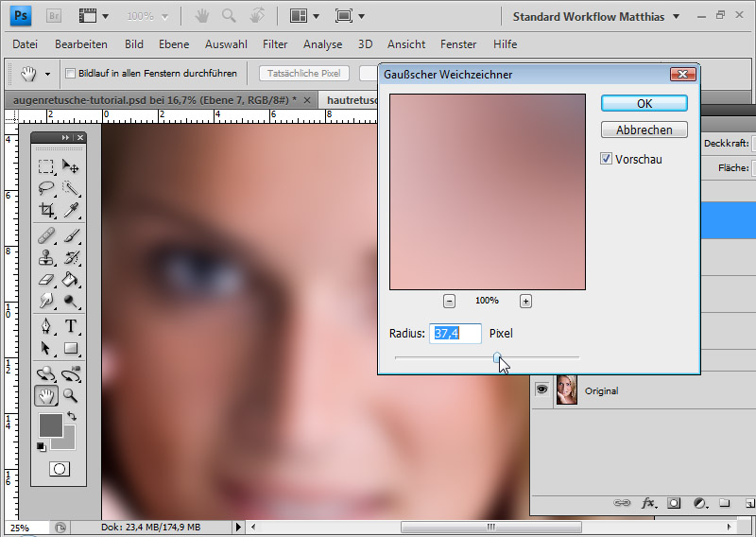Select the Dodge tool
This screenshot has height=537, width=756.
(x=70, y=301)
